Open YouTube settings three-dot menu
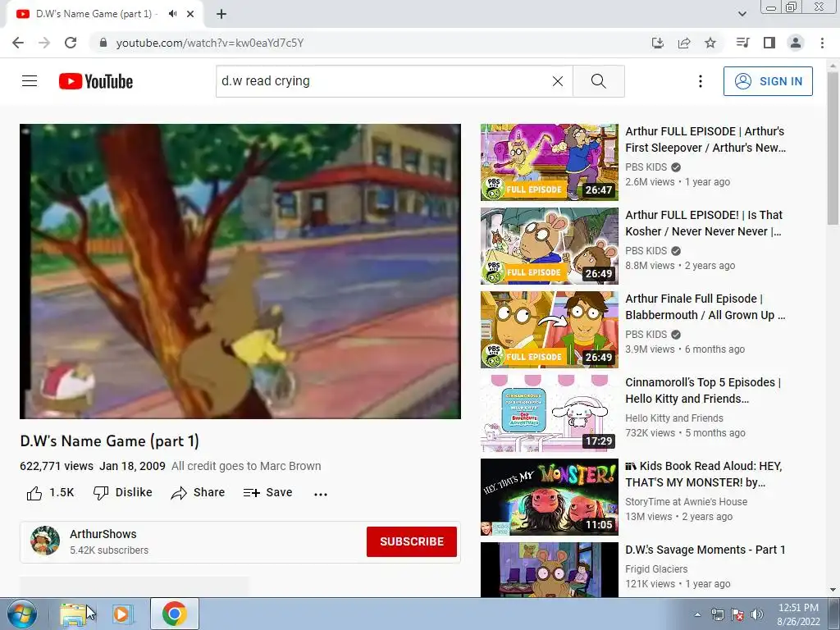The height and width of the screenshot is (630, 840). coord(701,81)
